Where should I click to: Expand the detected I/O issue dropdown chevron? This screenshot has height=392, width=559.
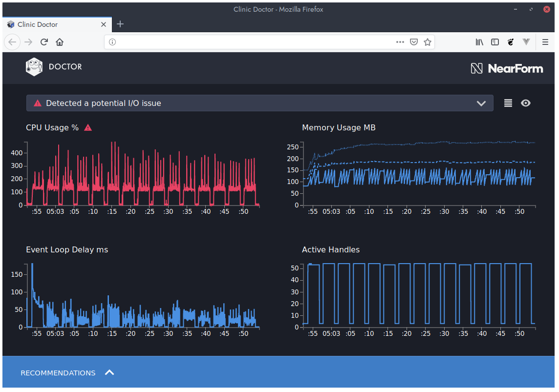click(481, 103)
